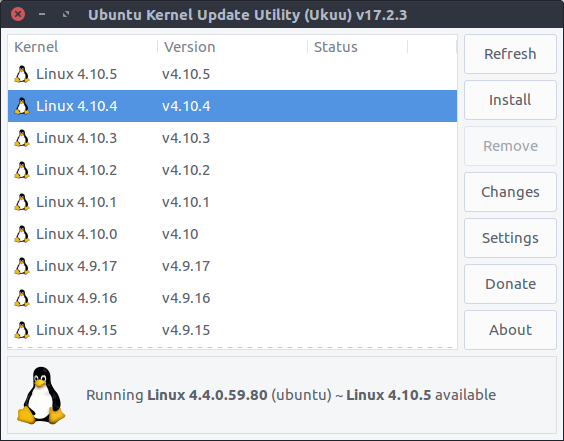Open the Changes log button
564x441 pixels.
pyautogui.click(x=510, y=192)
